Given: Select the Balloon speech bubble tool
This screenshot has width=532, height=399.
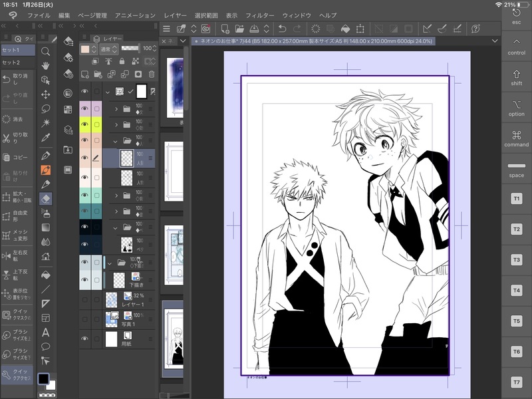Looking at the screenshot, I should [x=45, y=346].
